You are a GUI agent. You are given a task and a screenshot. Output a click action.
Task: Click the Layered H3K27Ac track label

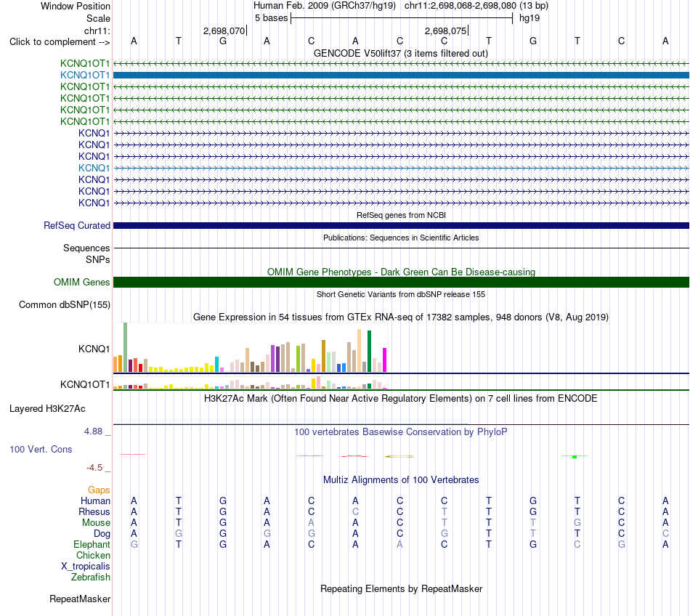[47, 409]
